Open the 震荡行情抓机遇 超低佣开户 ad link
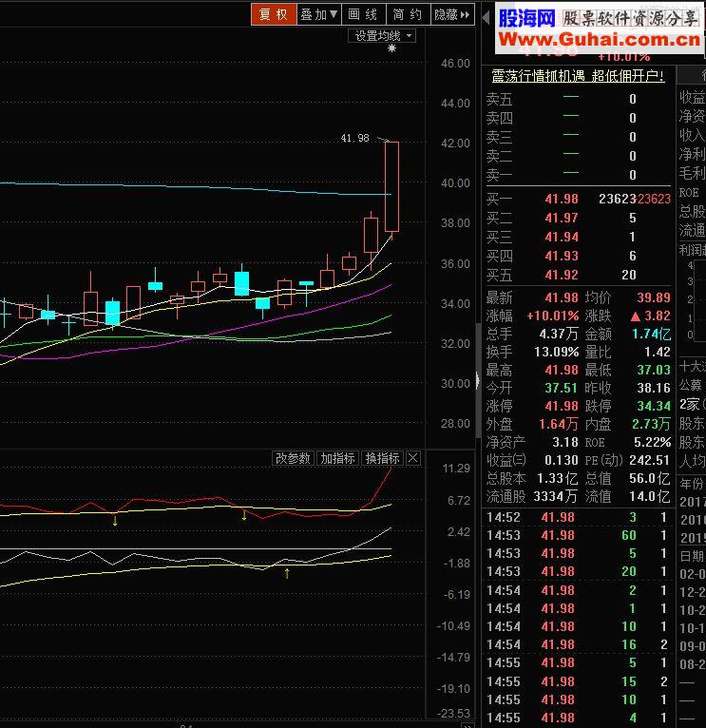 578,76
